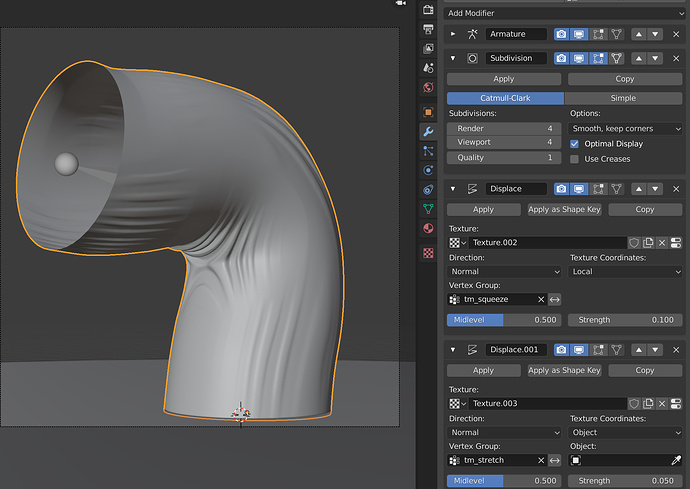Switch subdivision type to Simple
Image resolution: width=690 pixels, height=489 pixels.
tap(623, 98)
